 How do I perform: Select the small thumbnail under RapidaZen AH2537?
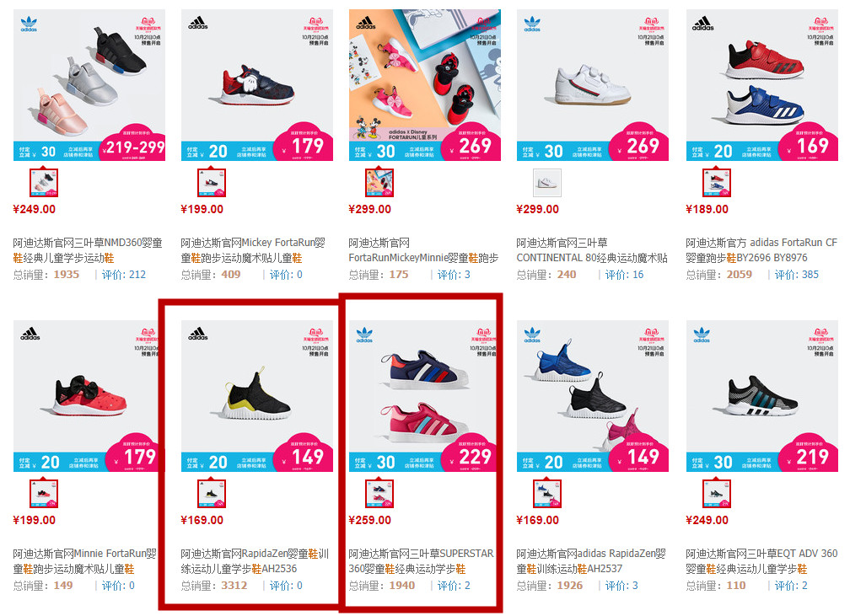pyautogui.click(x=547, y=494)
